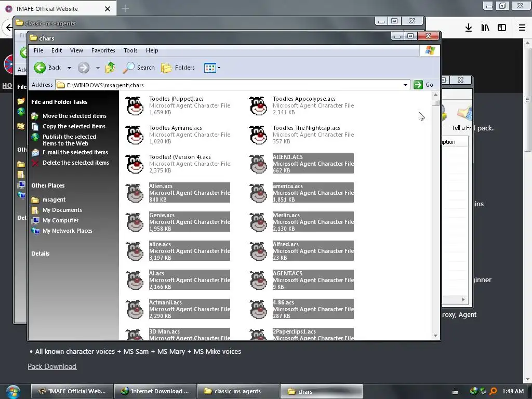Select alice.acs file icon

[135, 251]
